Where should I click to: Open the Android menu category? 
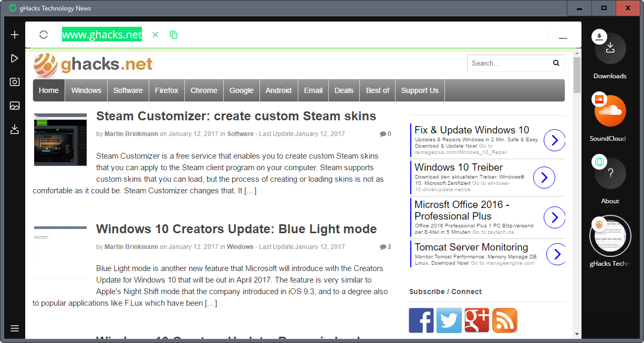point(278,90)
